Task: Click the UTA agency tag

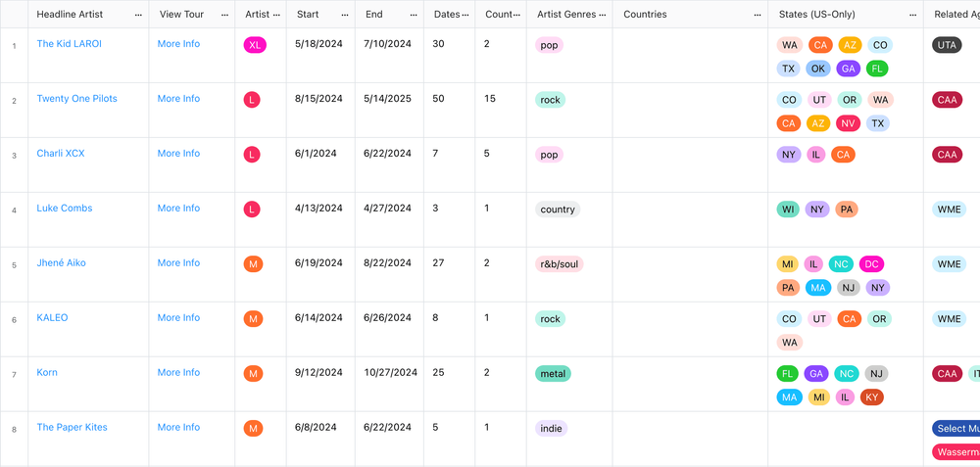Action: (x=947, y=45)
